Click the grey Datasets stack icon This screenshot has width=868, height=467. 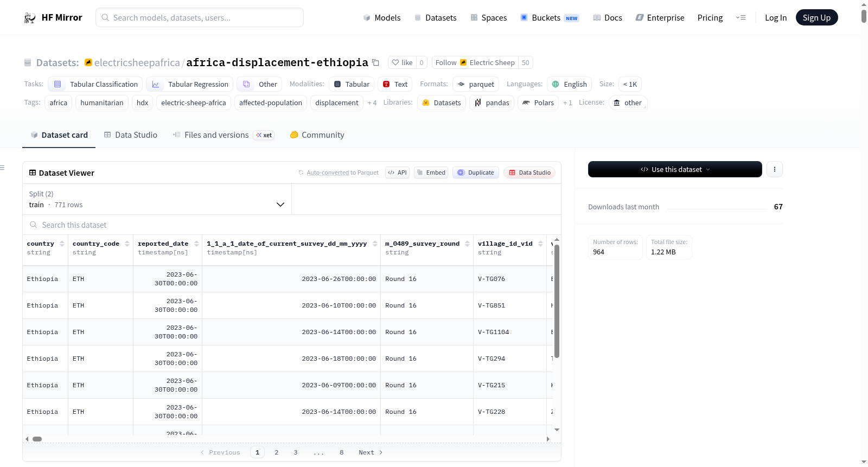pos(28,62)
